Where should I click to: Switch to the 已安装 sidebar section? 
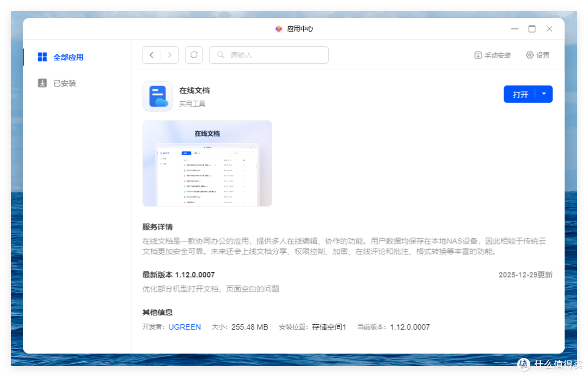[x=77, y=83]
